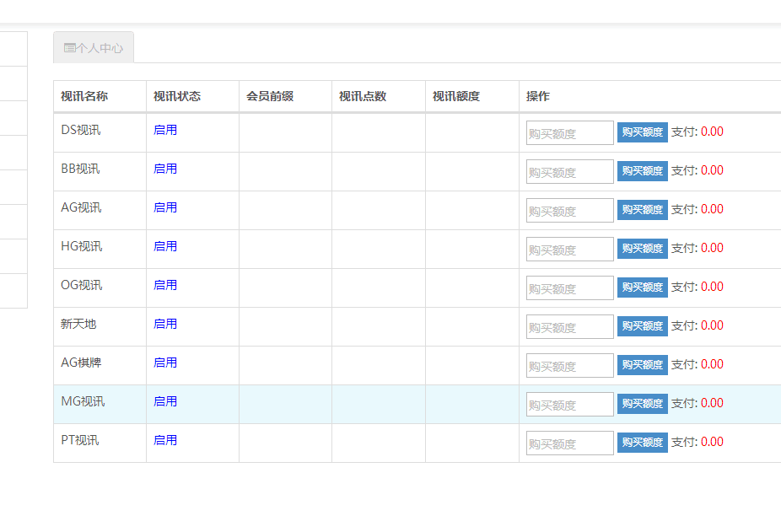The height and width of the screenshot is (532, 781).
Task: Focus the 购买额度 input for 新天地
Action: click(570, 327)
